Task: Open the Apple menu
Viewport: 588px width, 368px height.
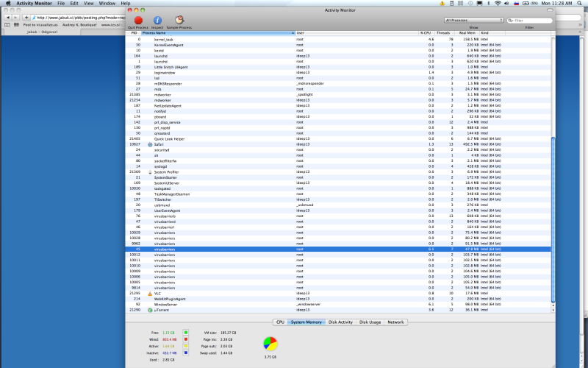Action: [8, 3]
